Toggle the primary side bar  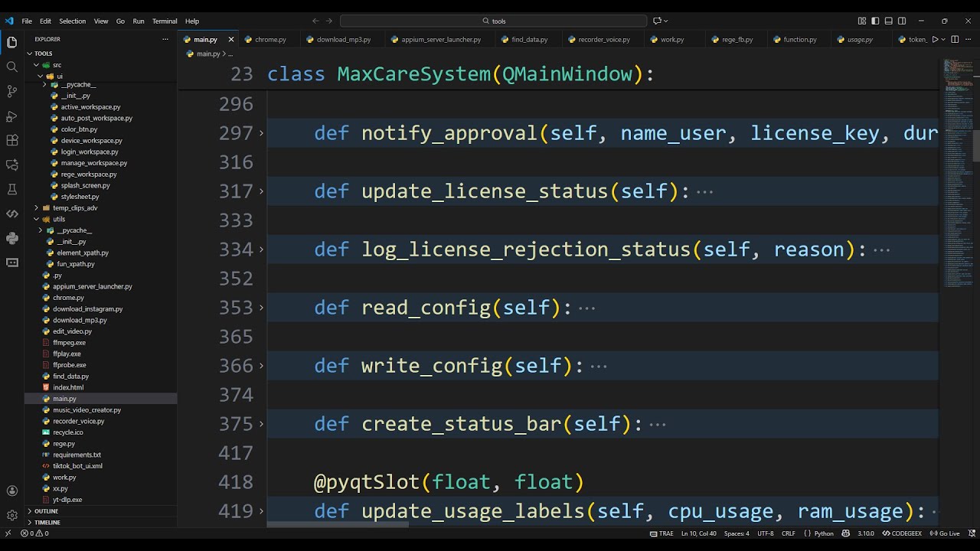875,21
